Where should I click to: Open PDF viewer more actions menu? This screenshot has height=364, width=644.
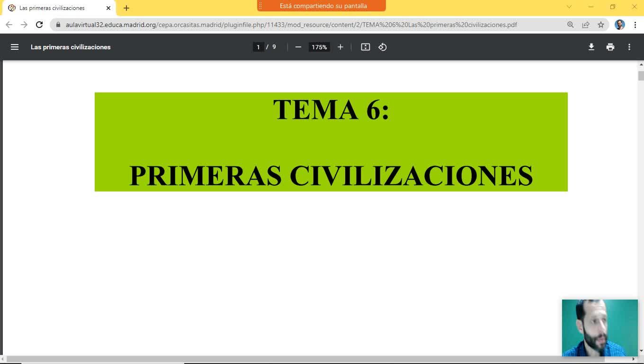click(x=629, y=47)
